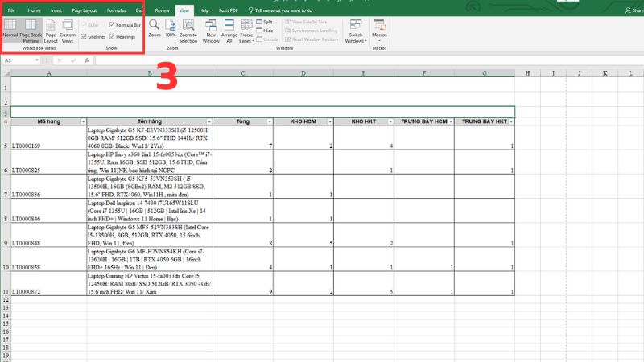Screen dimensions: 644x362
Task: Switch to ribbon Page Layout tab
Action: click(85, 10)
